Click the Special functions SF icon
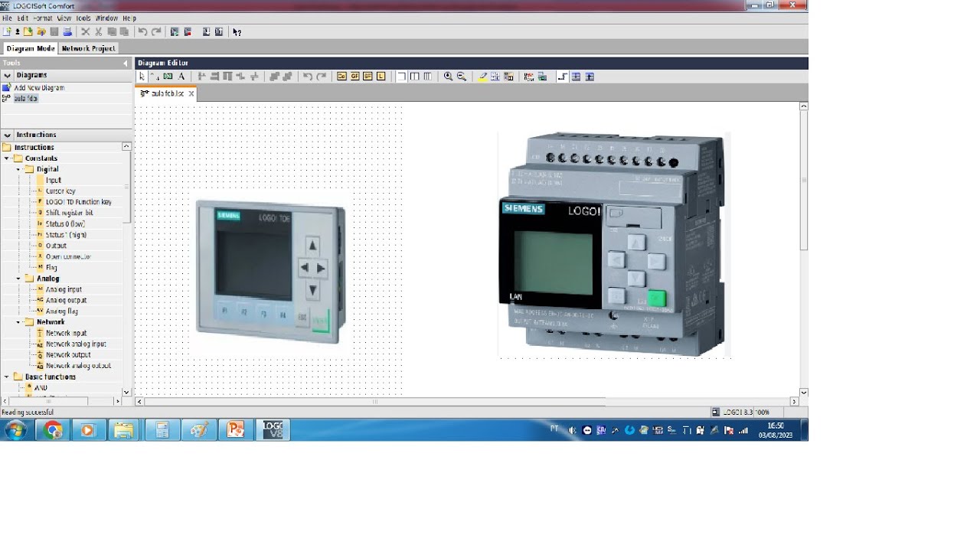Image resolution: width=980 pixels, height=551 pixels. pyautogui.click(x=367, y=77)
